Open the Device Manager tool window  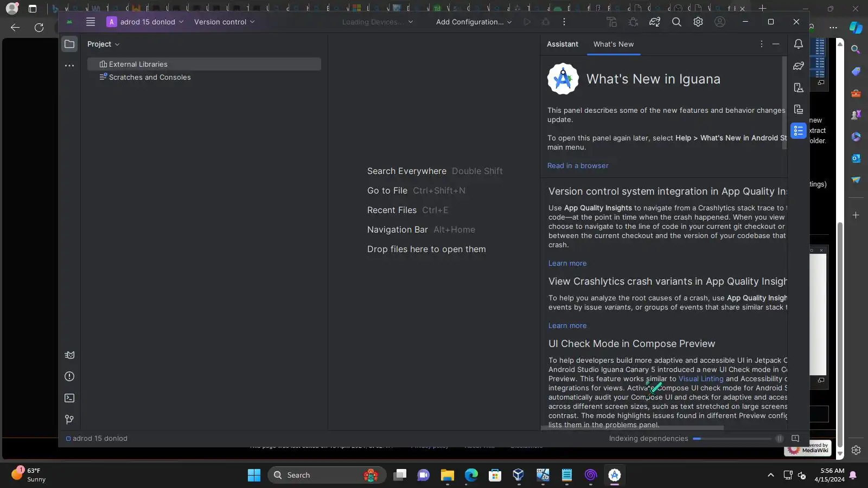[x=799, y=87]
